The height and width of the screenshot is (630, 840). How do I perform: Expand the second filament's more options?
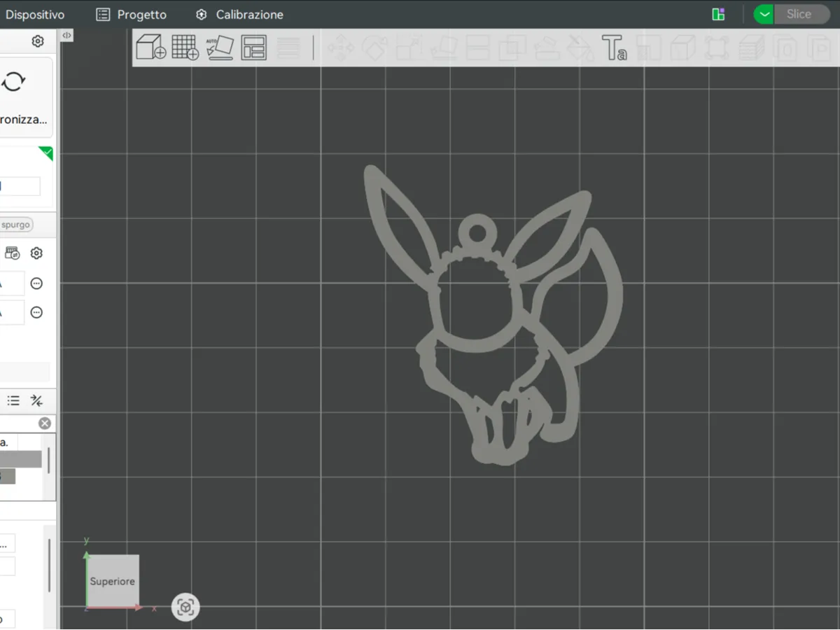pos(36,312)
